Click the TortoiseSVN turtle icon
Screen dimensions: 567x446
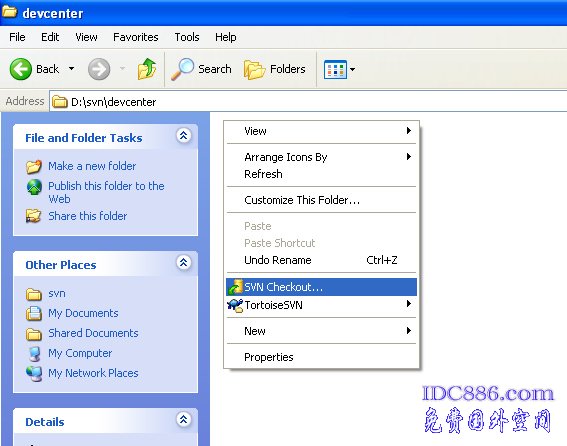click(235, 305)
